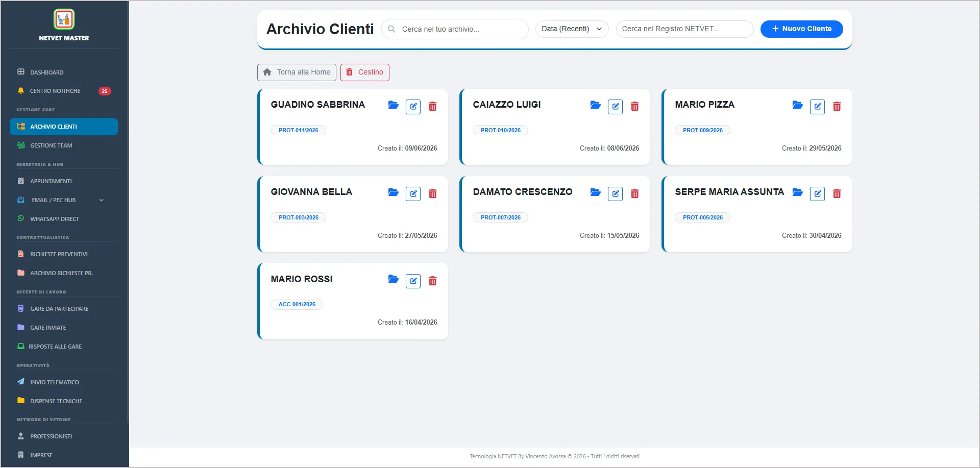This screenshot has width=980, height=468.
Task: Open folder icon for GIOVANNA BELLA
Action: tap(393, 192)
